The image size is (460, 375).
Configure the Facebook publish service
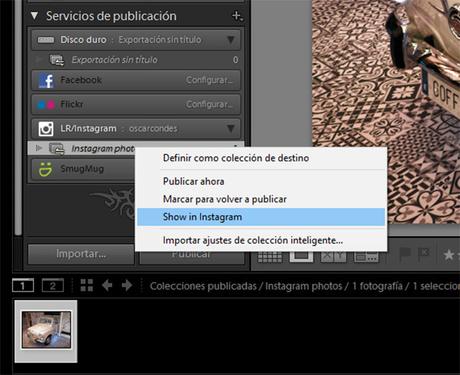point(209,80)
